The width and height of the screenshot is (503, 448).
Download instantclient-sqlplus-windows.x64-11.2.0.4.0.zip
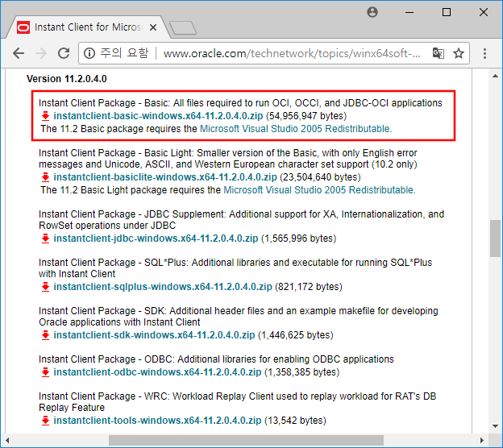pyautogui.click(x=163, y=287)
